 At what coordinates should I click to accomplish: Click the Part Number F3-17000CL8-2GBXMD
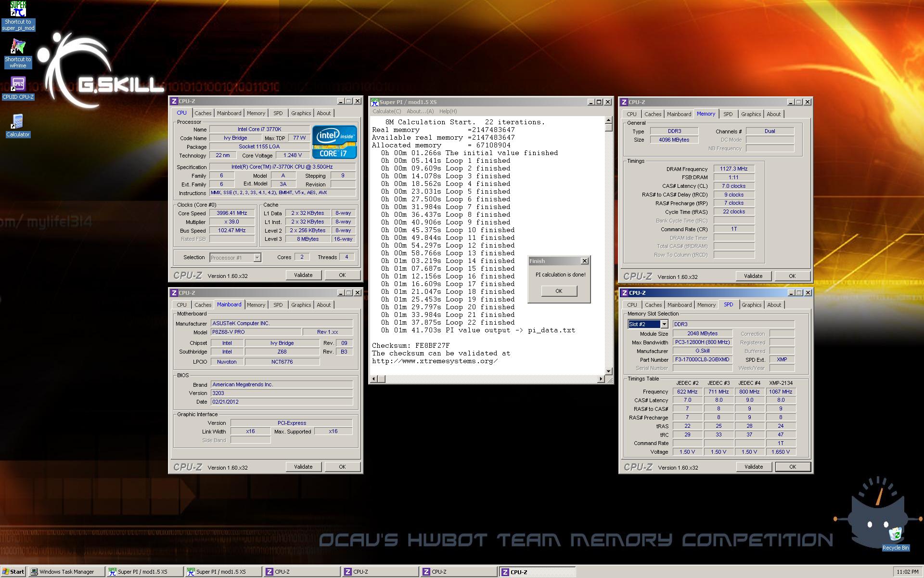point(703,359)
